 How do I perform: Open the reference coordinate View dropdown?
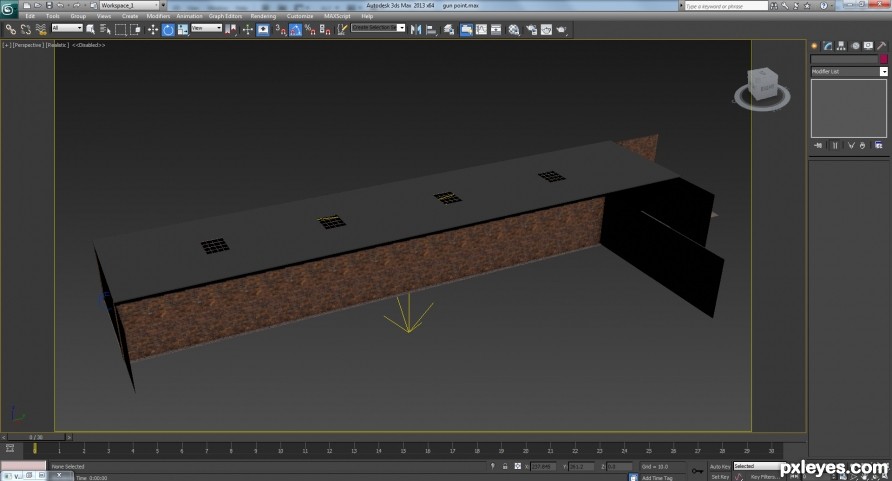pos(207,28)
